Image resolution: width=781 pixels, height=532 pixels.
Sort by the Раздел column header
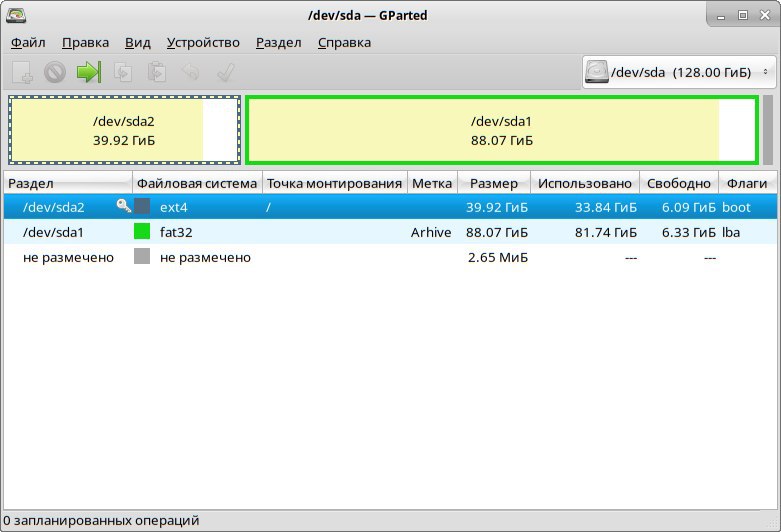point(68,183)
